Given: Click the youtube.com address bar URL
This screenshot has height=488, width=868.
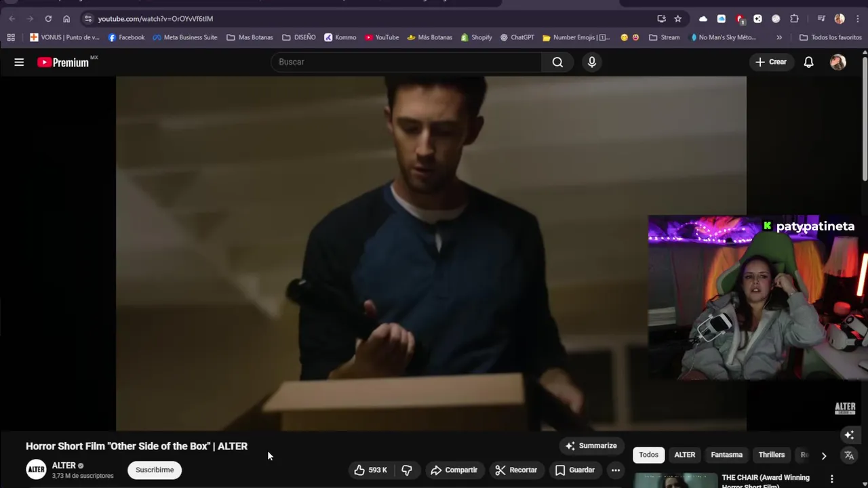Looking at the screenshot, I should pos(155,19).
